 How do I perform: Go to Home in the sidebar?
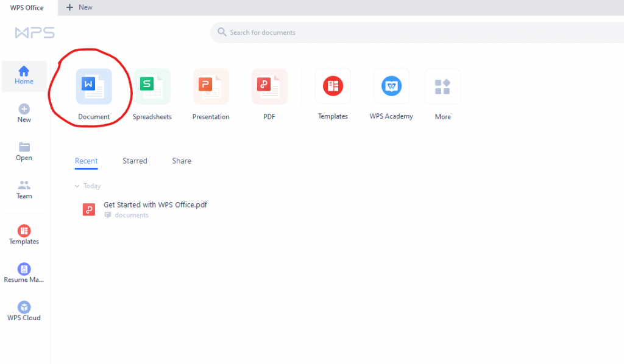pos(24,75)
